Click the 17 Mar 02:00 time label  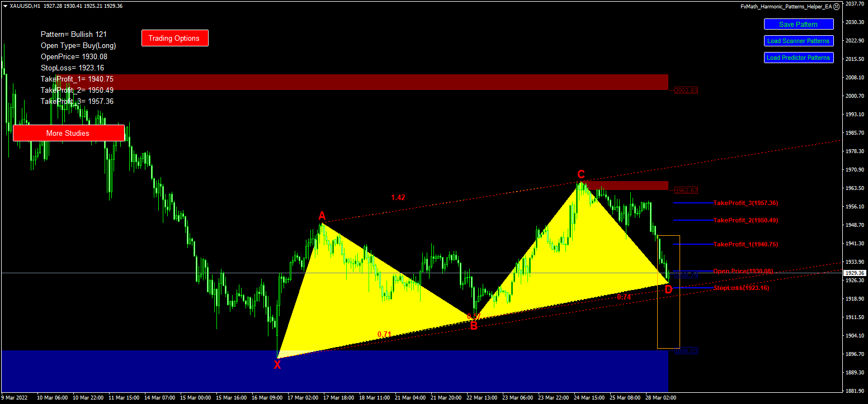301,398
